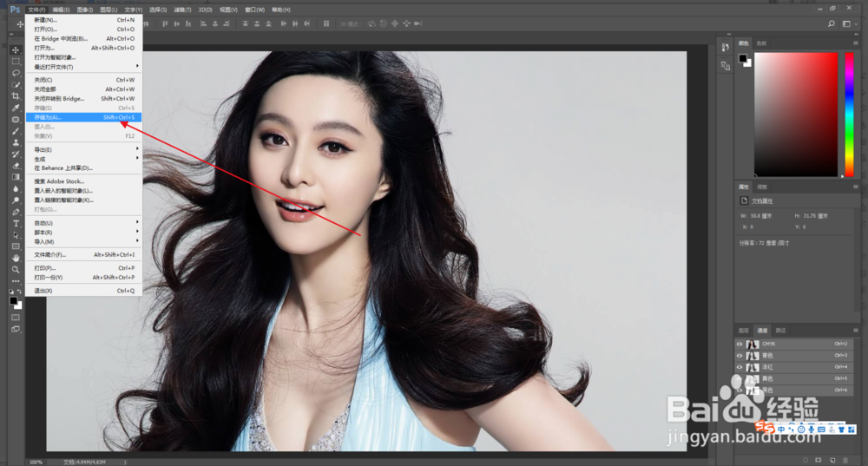Select the Crop tool

[x=16, y=96]
